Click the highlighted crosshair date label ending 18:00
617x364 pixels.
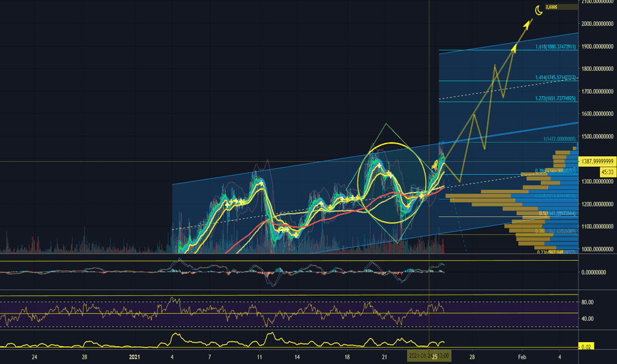[x=429, y=356]
